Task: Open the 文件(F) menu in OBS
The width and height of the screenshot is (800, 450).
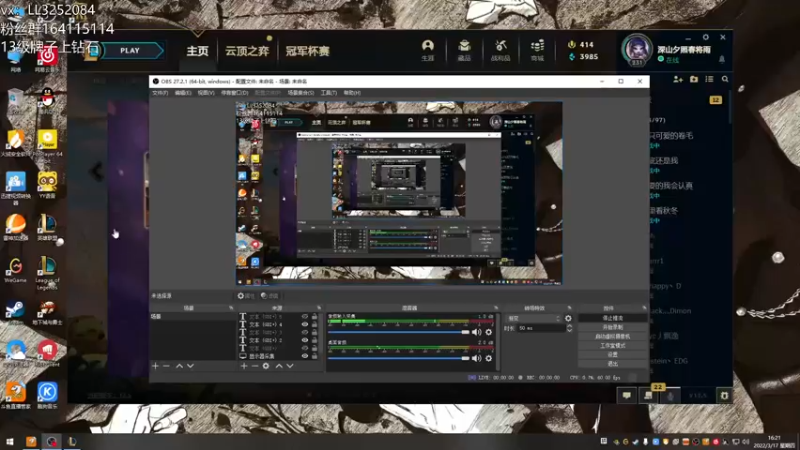Action: point(160,93)
